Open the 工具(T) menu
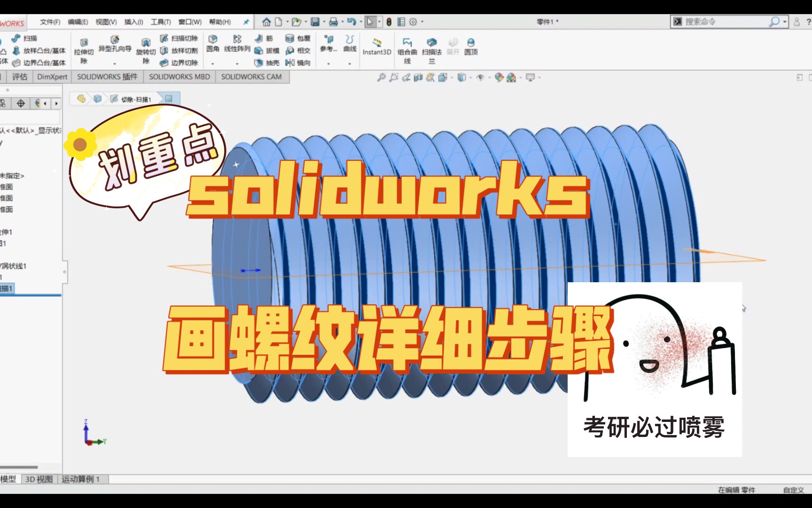 [161, 22]
